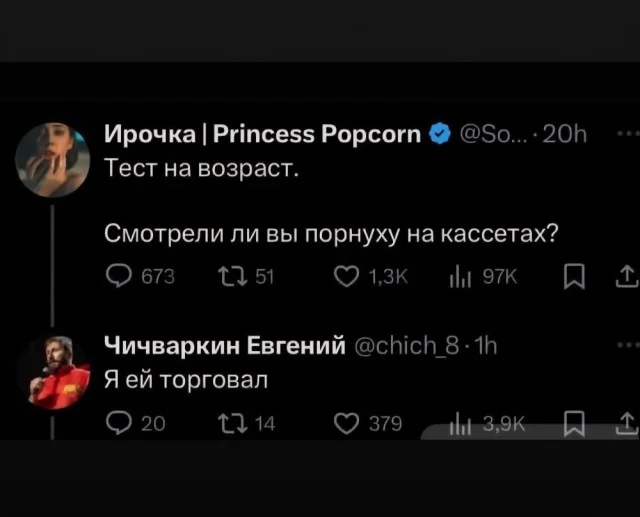Share the Princess Popcorn tweet
Image resolution: width=640 pixels, height=517 pixels.
pyautogui.click(x=626, y=277)
